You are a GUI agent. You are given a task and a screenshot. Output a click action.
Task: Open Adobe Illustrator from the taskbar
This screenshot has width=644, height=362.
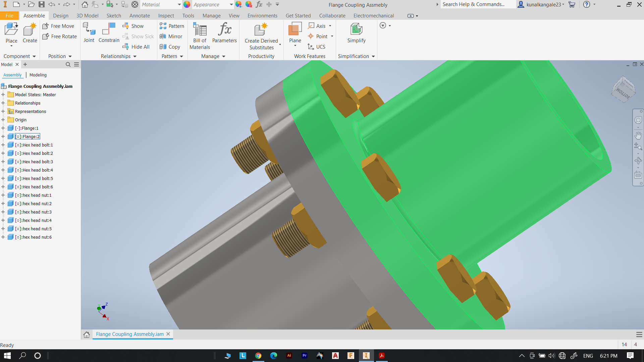click(289, 356)
